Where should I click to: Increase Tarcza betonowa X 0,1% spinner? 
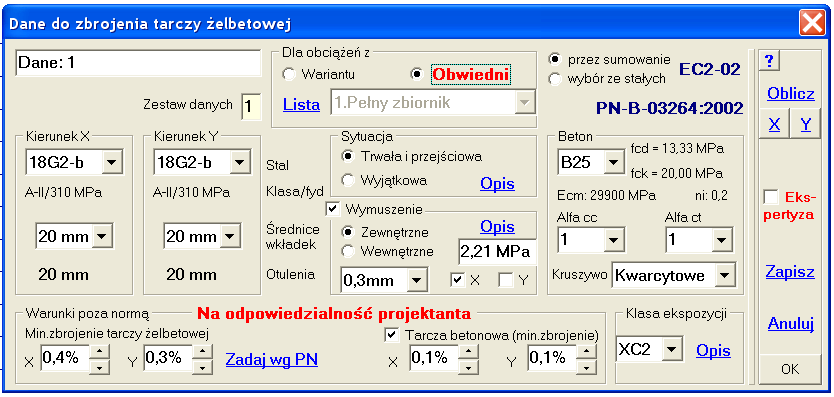pyautogui.click(x=469, y=352)
